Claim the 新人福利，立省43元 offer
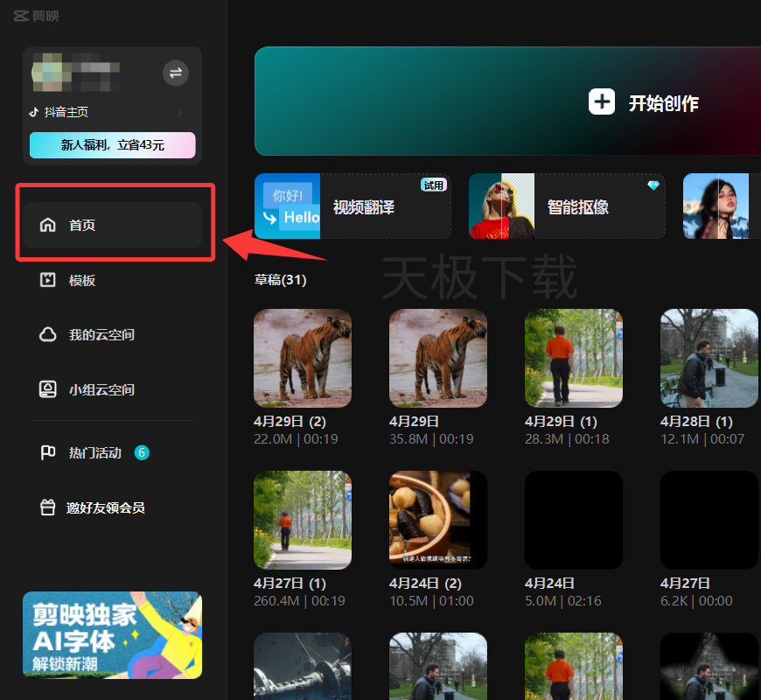This screenshot has width=761, height=700. (113, 145)
